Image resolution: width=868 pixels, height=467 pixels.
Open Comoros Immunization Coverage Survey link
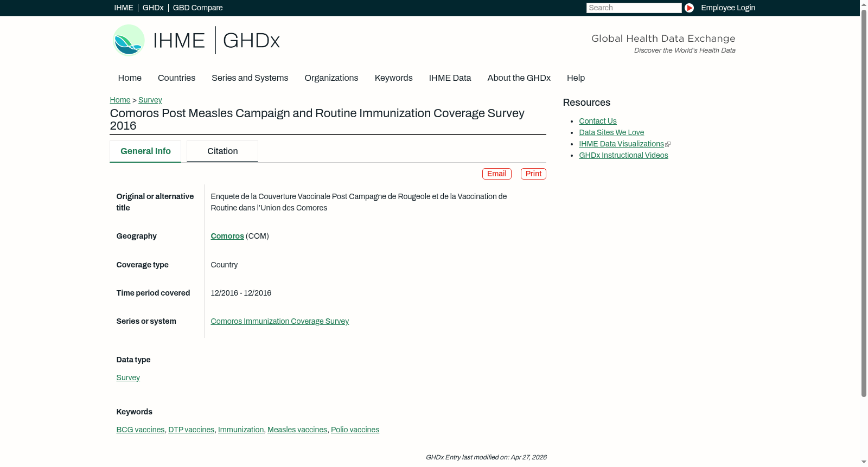[279, 321]
